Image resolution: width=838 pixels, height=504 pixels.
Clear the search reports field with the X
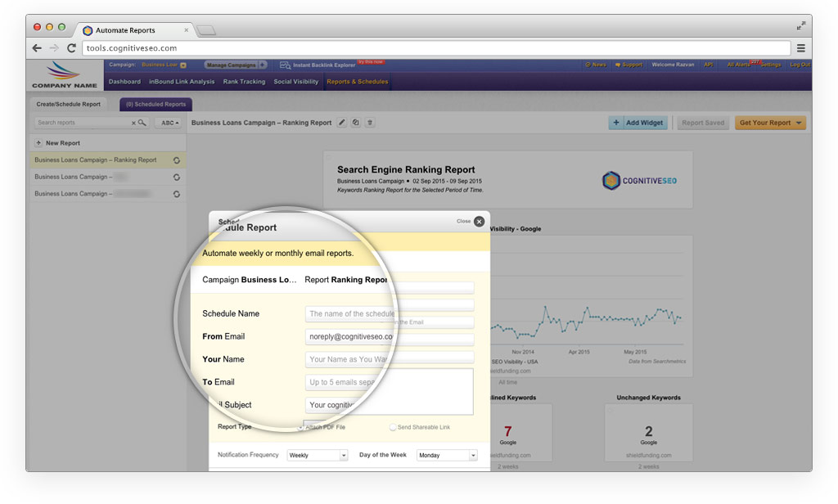click(133, 123)
